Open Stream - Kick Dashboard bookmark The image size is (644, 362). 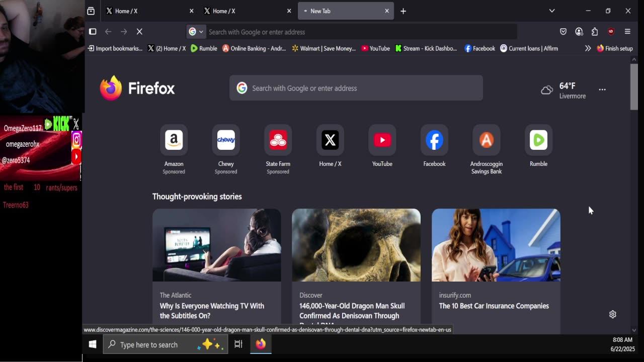tap(426, 49)
